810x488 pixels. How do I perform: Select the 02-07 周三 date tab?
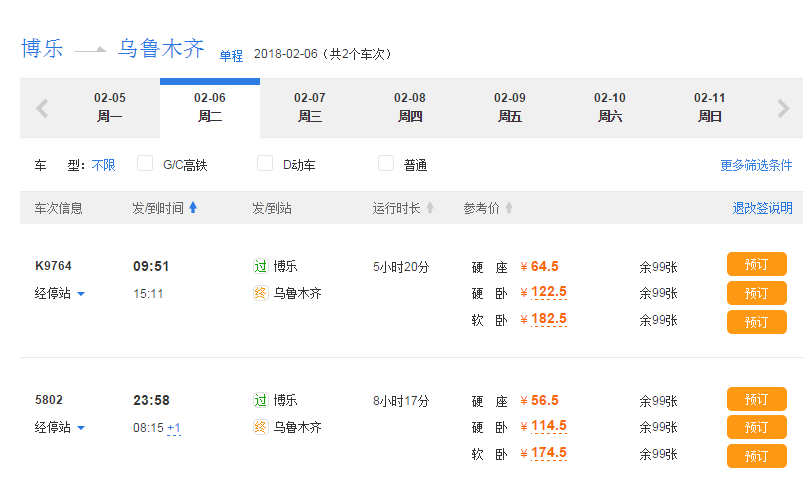pos(310,107)
